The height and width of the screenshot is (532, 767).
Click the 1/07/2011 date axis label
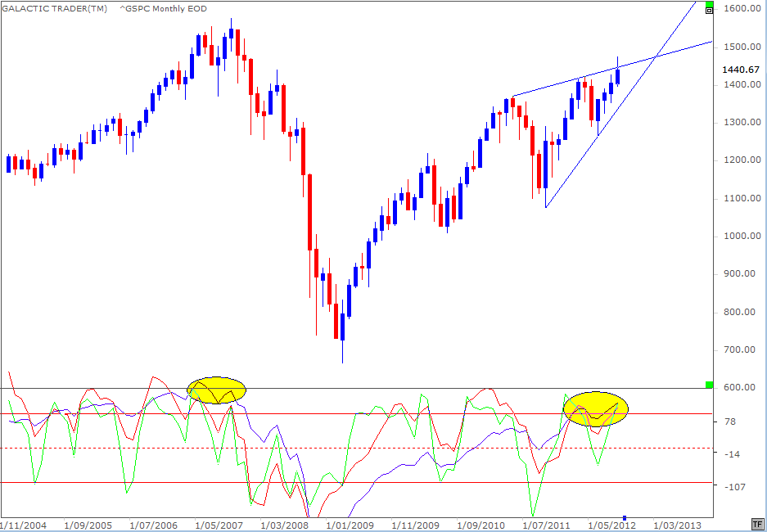point(546,525)
